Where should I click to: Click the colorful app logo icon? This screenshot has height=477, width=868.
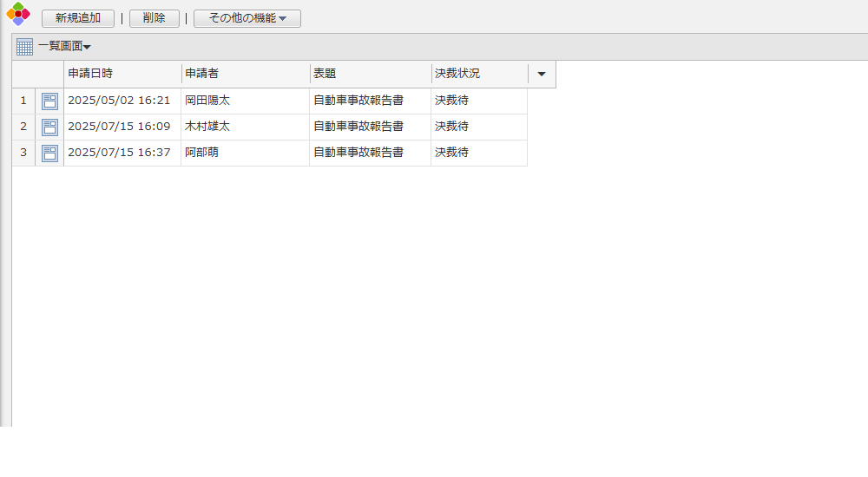click(18, 14)
